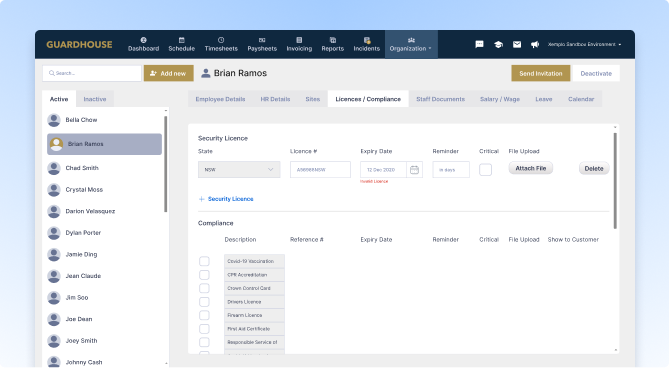Toggle the Critical checkbox for Security Licence
Viewport: 669px width, 368px height.
click(x=485, y=170)
